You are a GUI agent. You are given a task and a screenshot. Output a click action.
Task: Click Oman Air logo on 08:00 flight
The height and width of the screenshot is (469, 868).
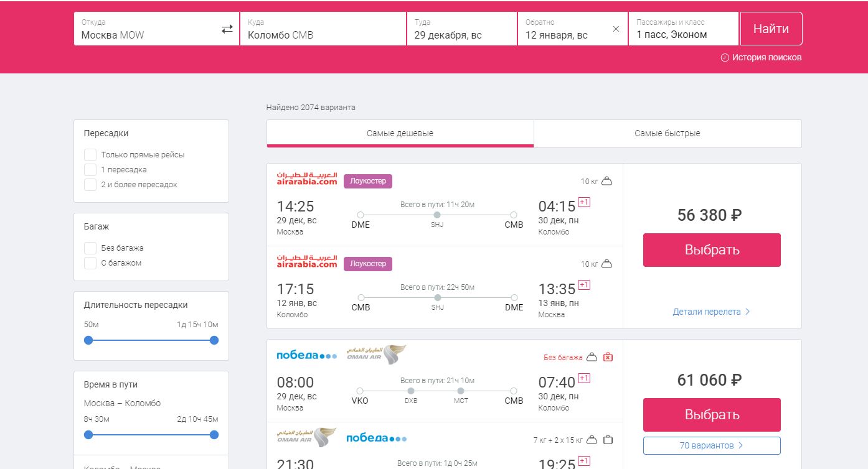pos(377,355)
